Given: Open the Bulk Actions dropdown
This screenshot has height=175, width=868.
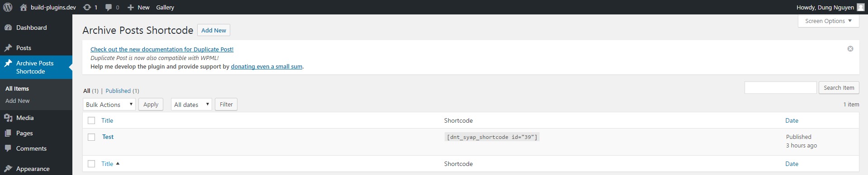Looking at the screenshot, I should [x=109, y=104].
